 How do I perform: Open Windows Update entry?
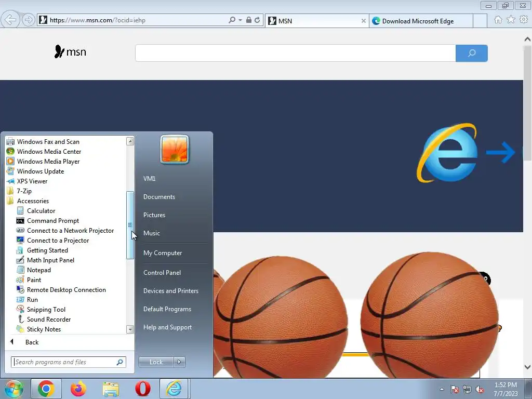click(41, 171)
